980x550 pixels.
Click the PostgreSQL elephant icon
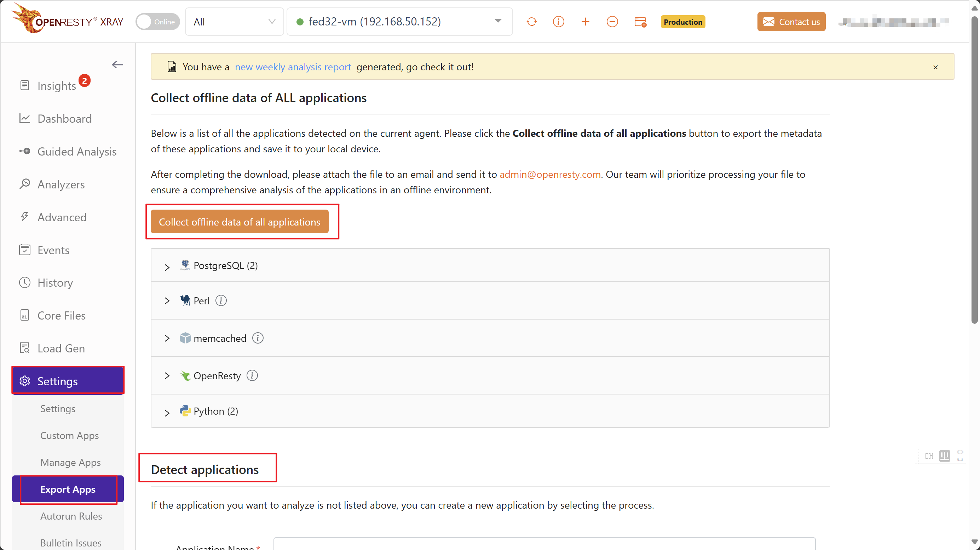(185, 265)
